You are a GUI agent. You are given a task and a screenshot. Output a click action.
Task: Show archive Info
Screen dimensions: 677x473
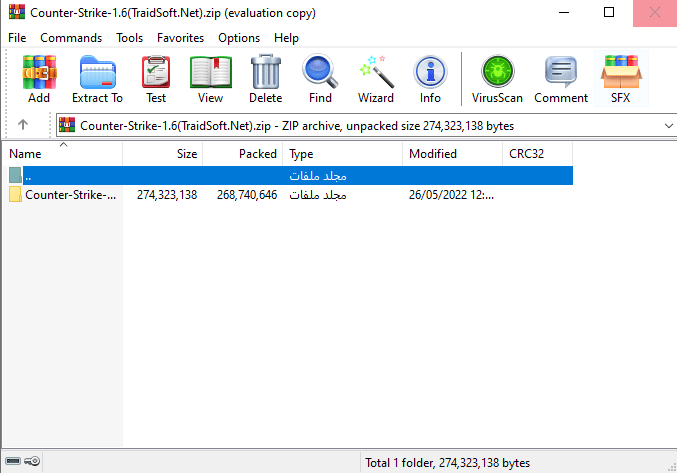pos(430,72)
